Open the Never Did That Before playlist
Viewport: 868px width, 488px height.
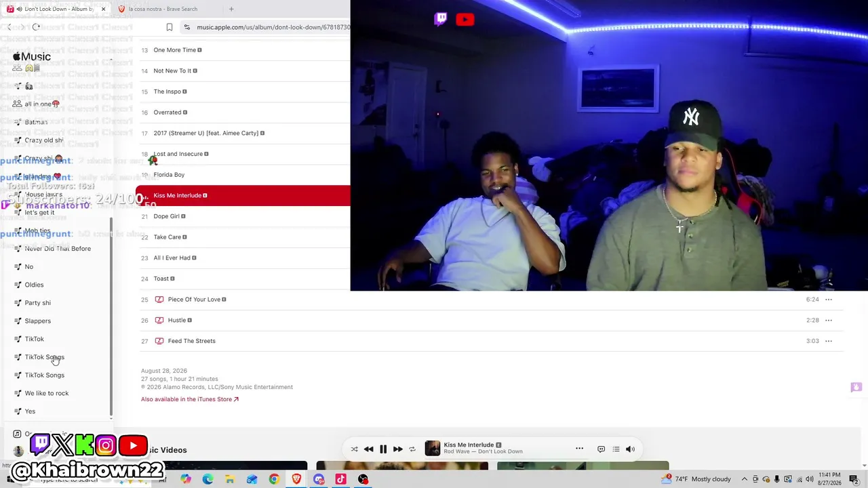click(58, 249)
